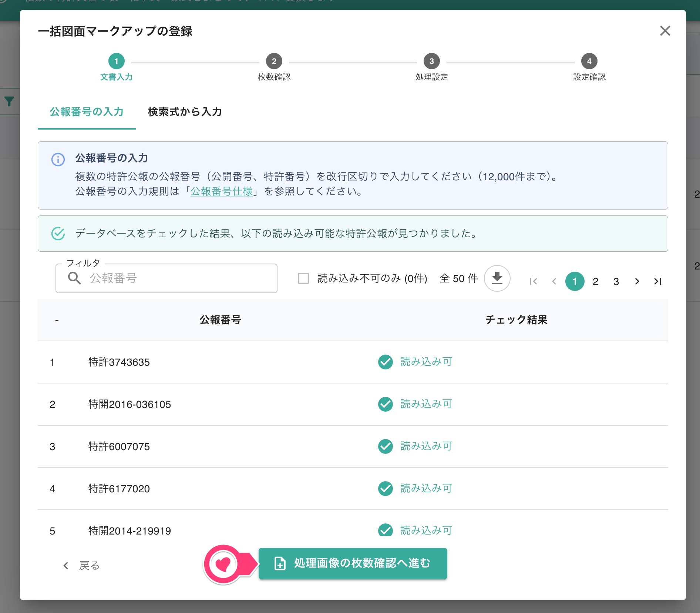The height and width of the screenshot is (613, 700).
Task: Go to previous page of results
Action: 554,281
